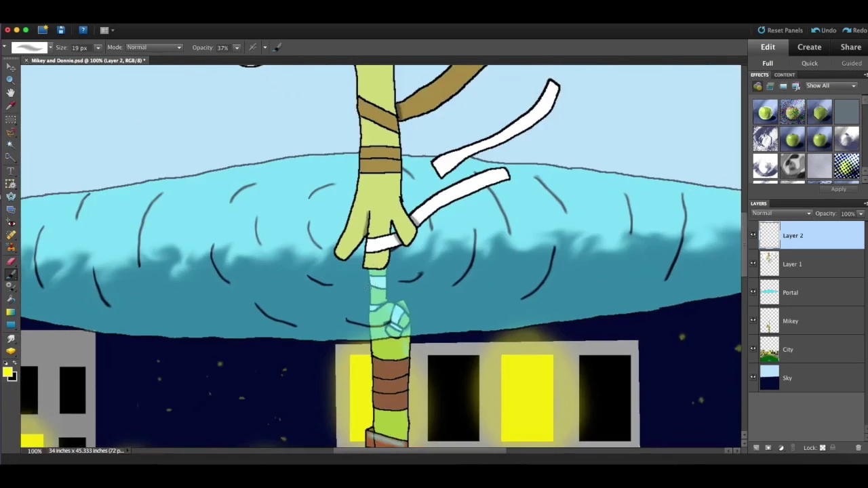
Task: Click the new document icon
Action: [43, 30]
